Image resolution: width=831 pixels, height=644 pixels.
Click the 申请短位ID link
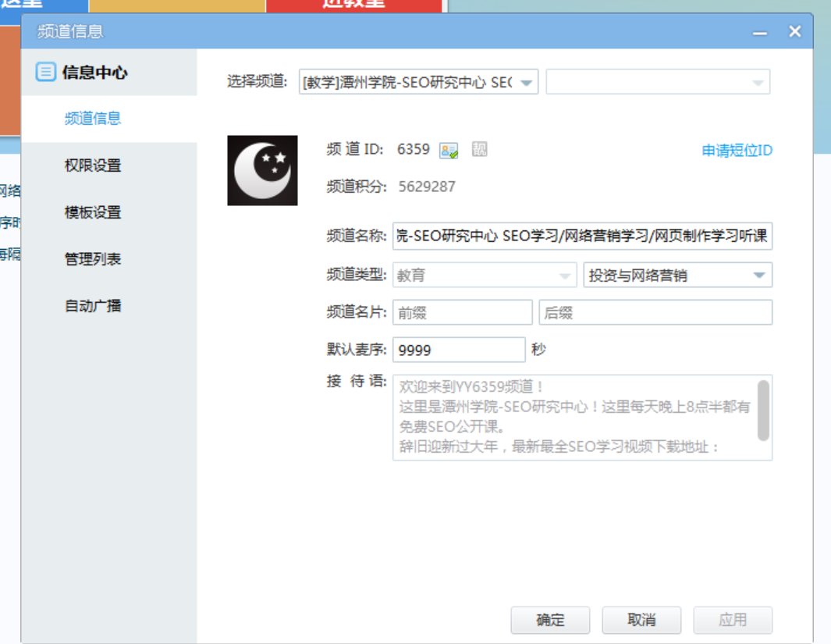(x=735, y=150)
